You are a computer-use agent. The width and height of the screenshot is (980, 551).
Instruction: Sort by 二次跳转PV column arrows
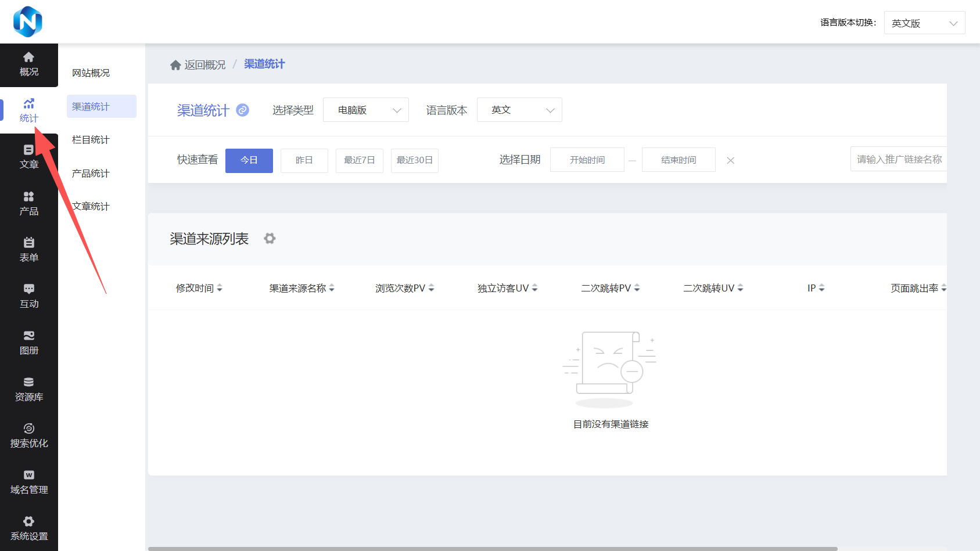[637, 288]
